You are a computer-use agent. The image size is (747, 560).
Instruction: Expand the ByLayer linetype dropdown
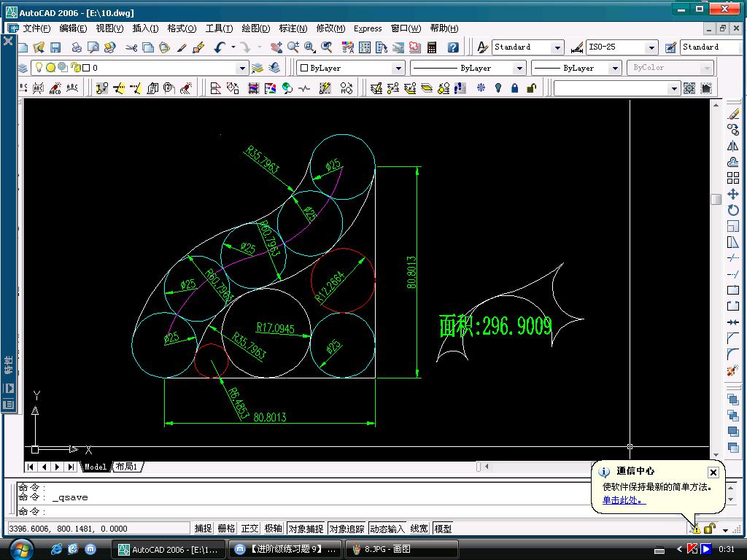click(x=519, y=68)
